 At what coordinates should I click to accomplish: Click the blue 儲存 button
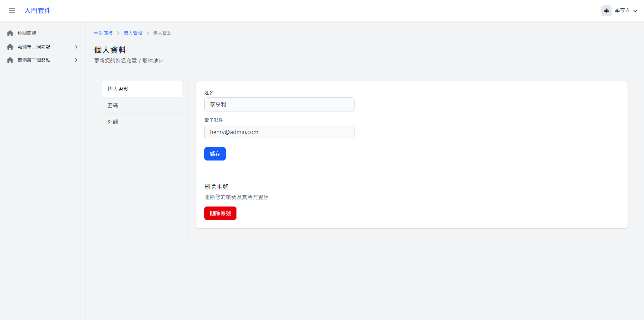pyautogui.click(x=215, y=154)
